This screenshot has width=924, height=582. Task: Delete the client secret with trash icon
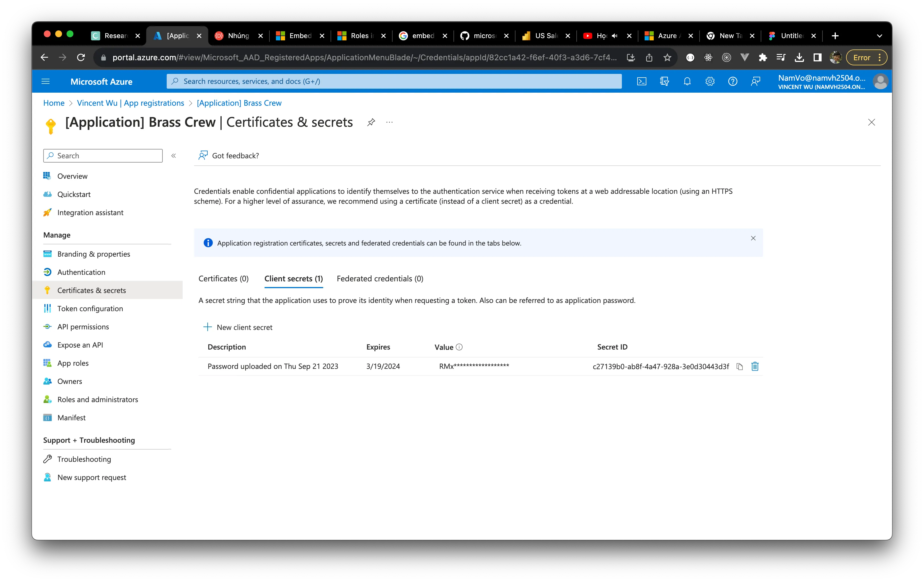point(755,366)
